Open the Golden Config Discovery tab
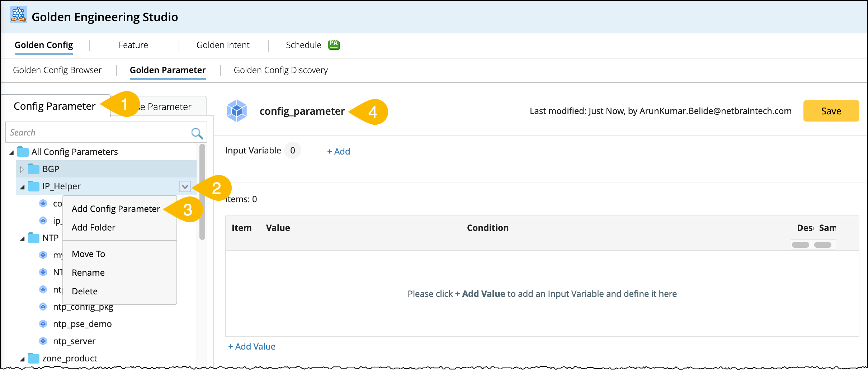868x370 pixels. coord(280,70)
